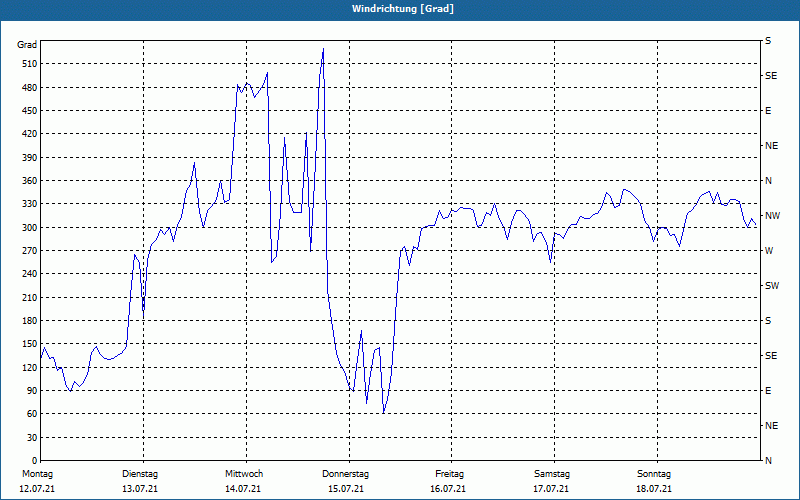Click the 510 value on the left axis

point(30,64)
